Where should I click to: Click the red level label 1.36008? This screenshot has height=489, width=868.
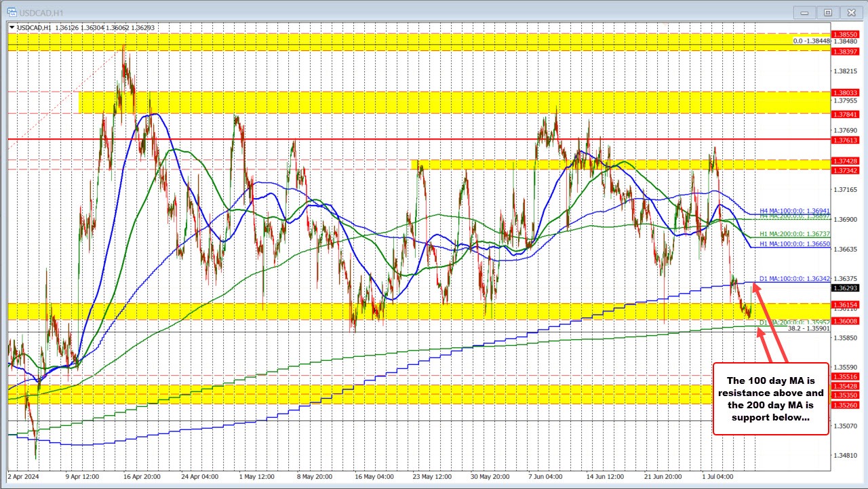(846, 321)
